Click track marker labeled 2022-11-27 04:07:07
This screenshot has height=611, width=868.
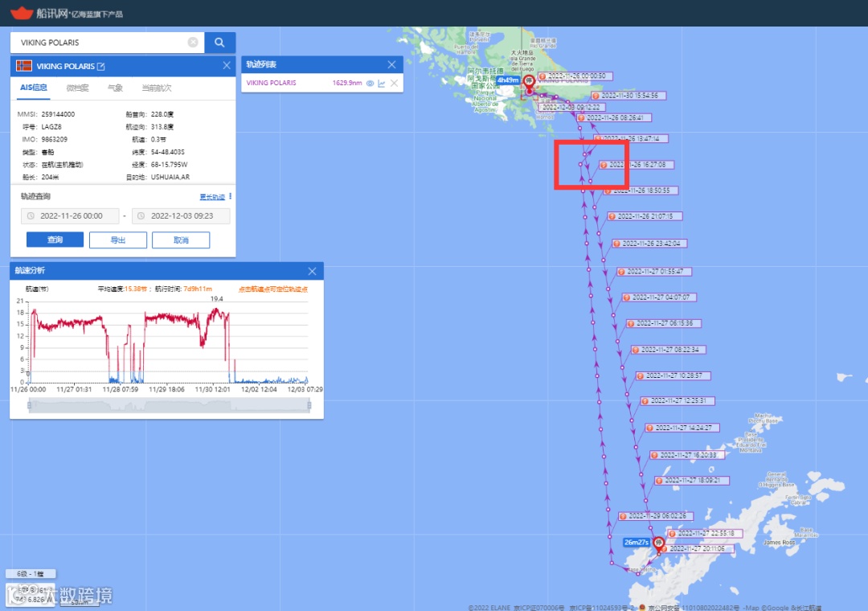coord(659,297)
